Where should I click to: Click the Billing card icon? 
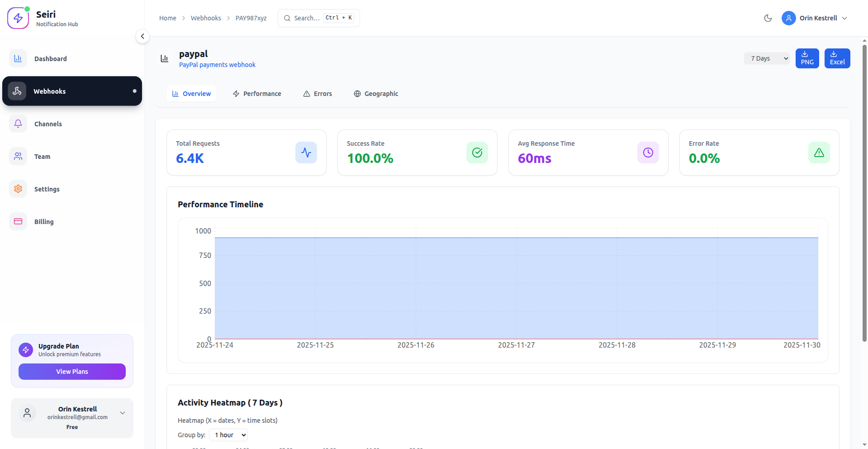(18, 221)
